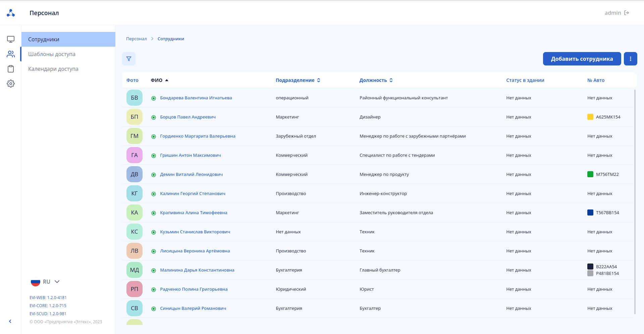This screenshot has height=334, width=644.
Task: Open the clipboard section in the sidebar
Action: point(11,68)
